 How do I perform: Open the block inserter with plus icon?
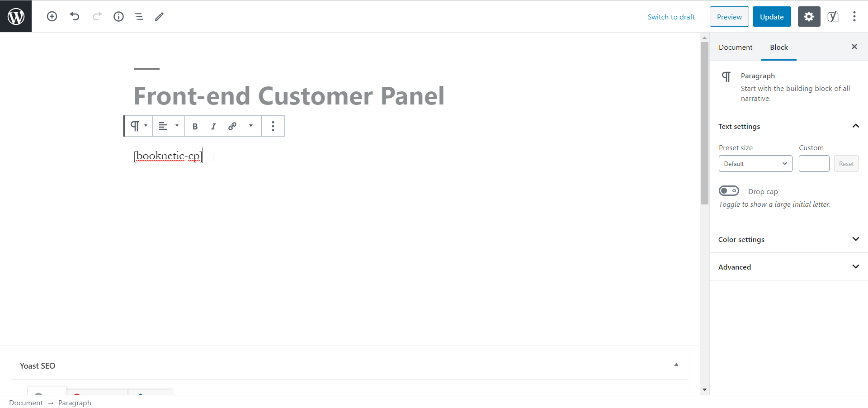[x=52, y=16]
